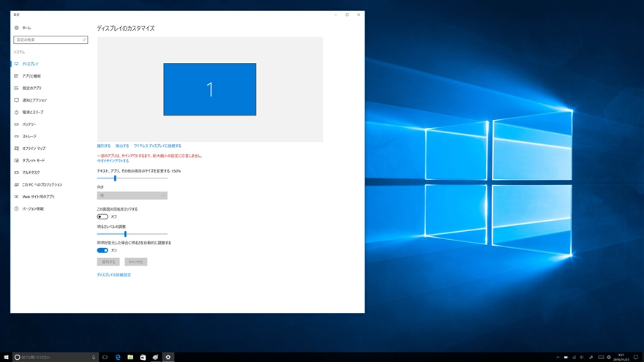
Task: Select the 電源とスリープ power icon
Action: (x=17, y=113)
